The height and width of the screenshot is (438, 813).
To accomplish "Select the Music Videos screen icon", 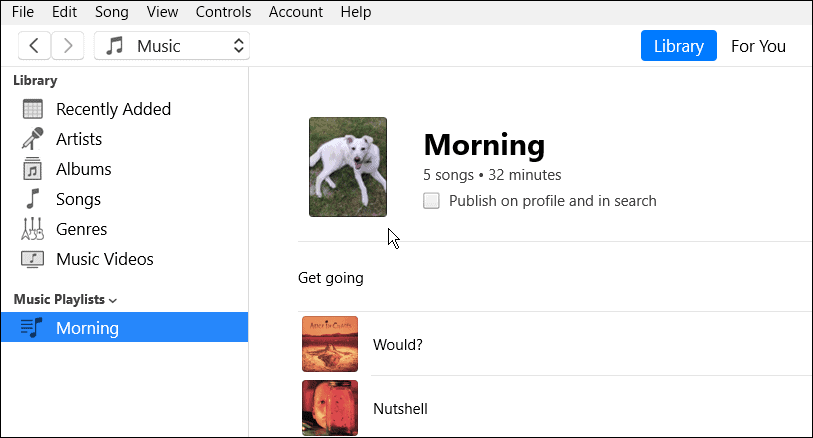I will [33, 259].
